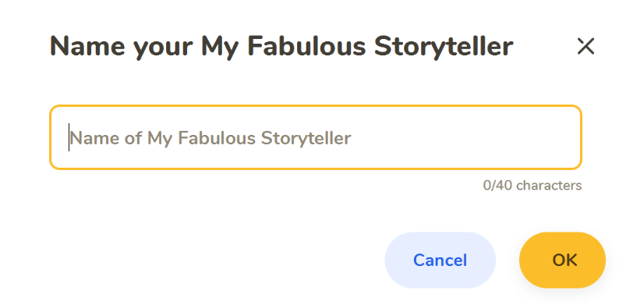The width and height of the screenshot is (644, 305).
Task: Dismiss the dialog using the blue Cancel button
Action: [440, 261]
